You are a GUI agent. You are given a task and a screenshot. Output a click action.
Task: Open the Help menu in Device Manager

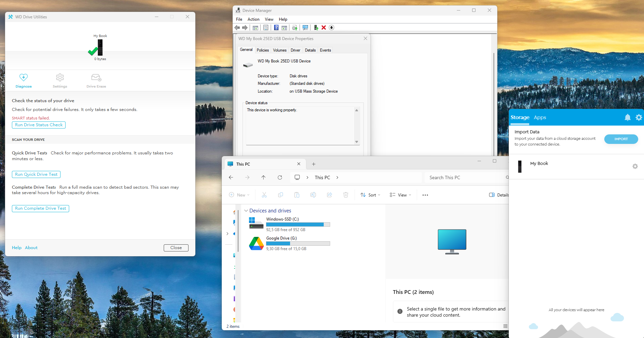tap(283, 19)
